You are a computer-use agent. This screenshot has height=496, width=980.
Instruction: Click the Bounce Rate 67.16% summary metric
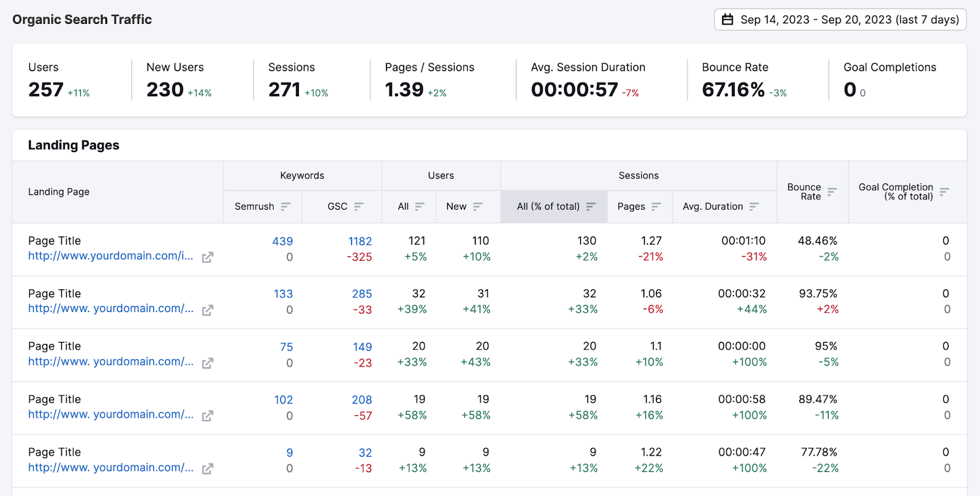click(733, 90)
